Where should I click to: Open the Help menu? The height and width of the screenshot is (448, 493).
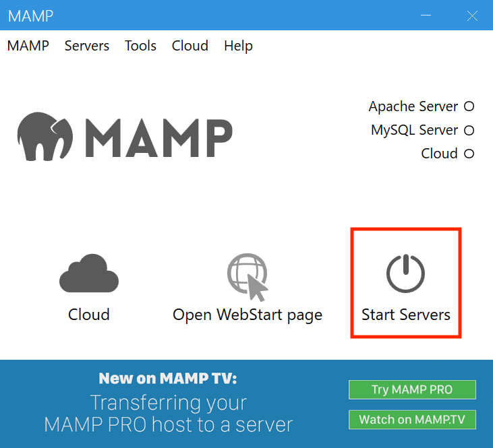tap(238, 46)
